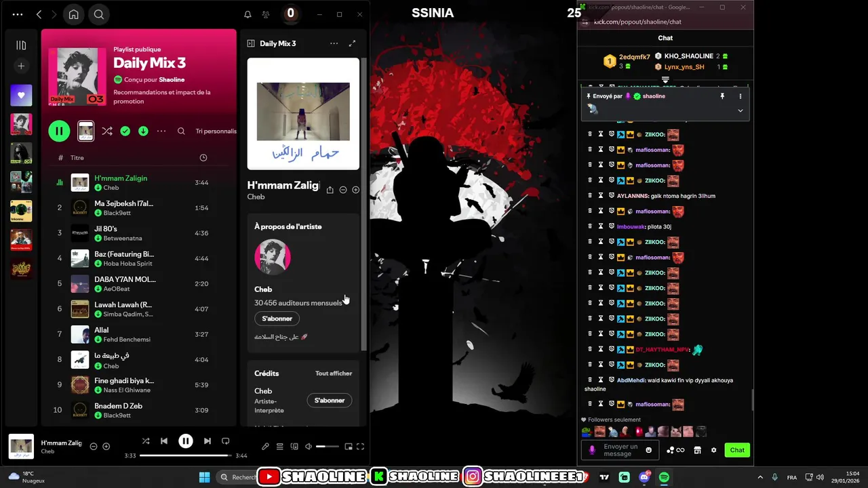Screen dimensions: 868x488
Task: Pause Daily Mix 3 with green button
Action: coord(59,131)
